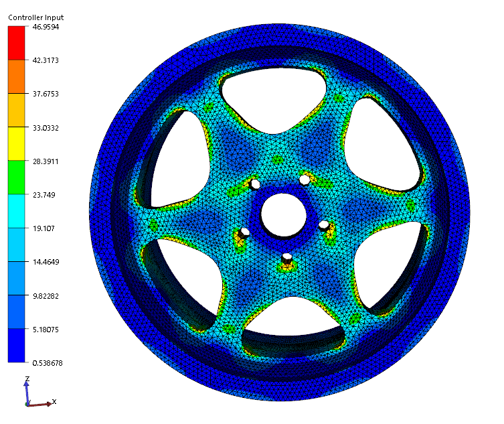Click the green legend color band
The image size is (504, 424).
16,178
